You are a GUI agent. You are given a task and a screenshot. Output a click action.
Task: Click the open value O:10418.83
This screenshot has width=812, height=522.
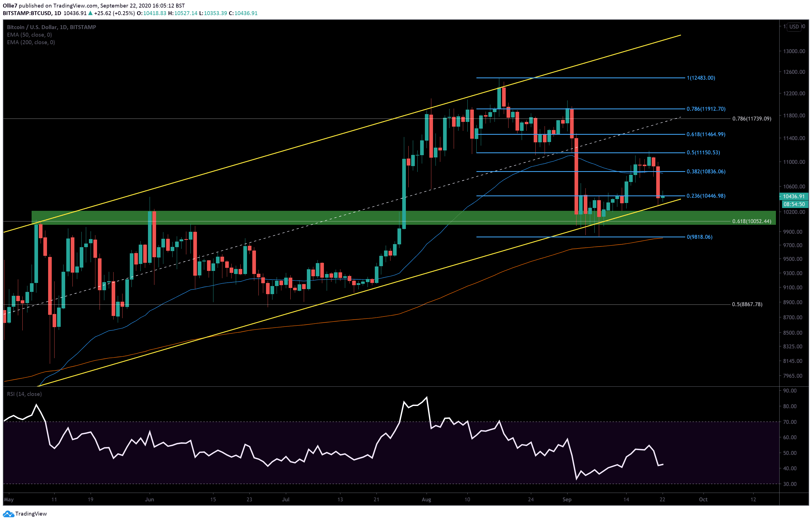pyautogui.click(x=152, y=13)
